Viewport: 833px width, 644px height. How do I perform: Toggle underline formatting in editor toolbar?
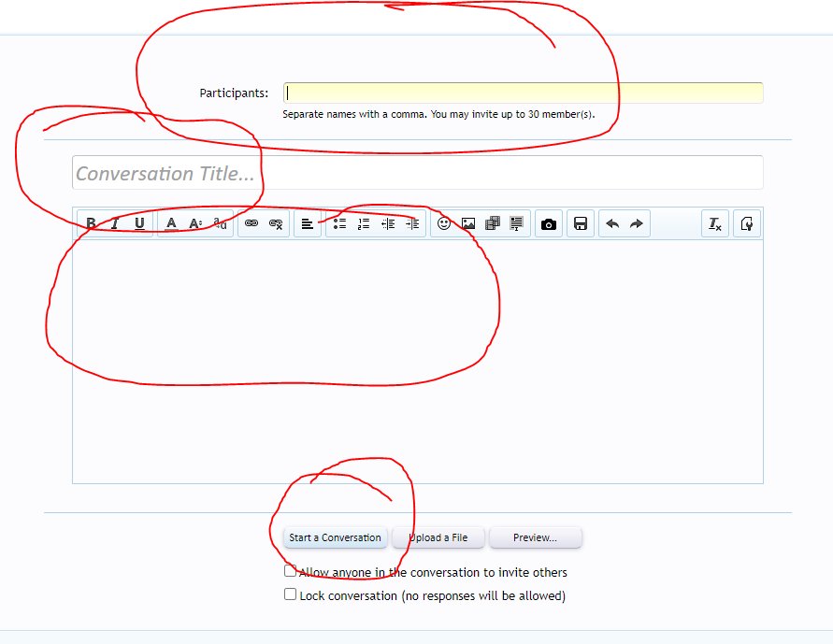click(x=139, y=223)
